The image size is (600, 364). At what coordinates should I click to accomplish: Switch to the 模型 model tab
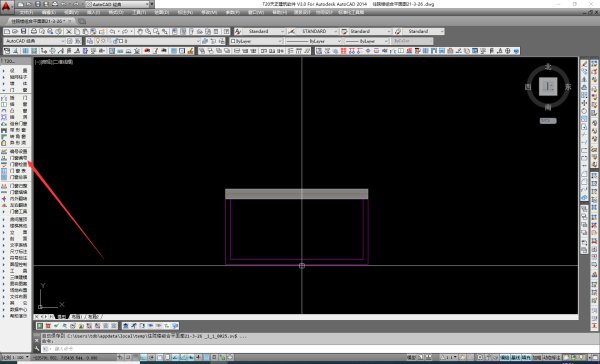click(x=62, y=317)
